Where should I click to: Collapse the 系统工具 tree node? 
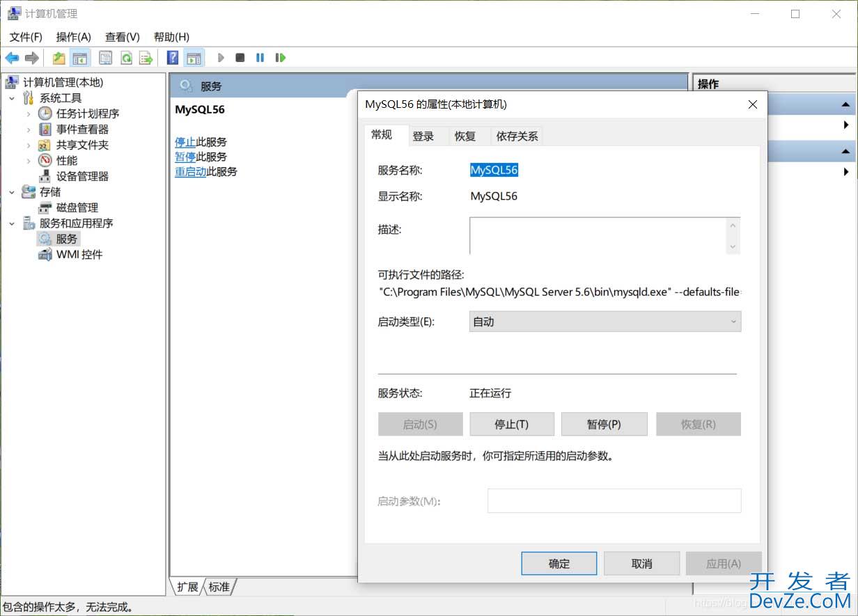[12, 98]
